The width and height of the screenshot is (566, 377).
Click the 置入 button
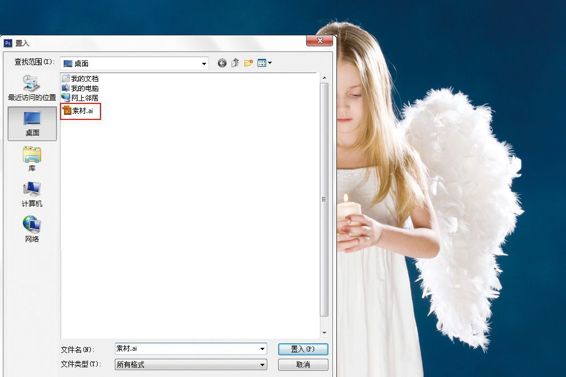pos(303,349)
